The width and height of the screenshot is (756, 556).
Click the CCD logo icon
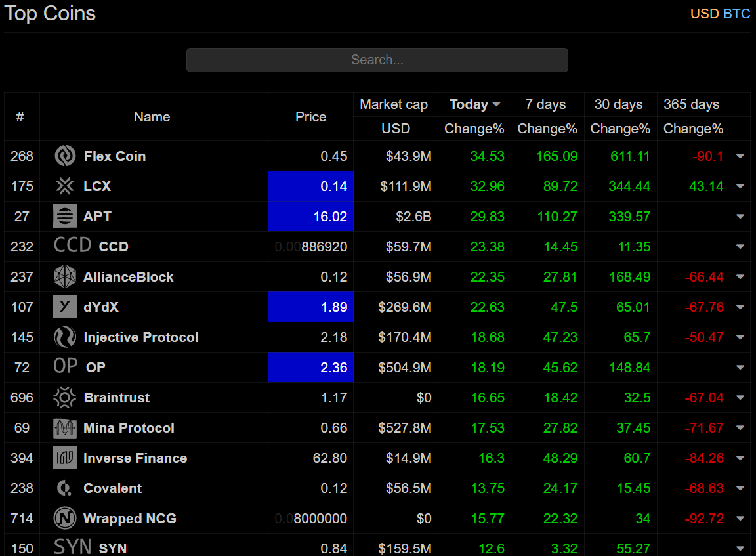click(72, 246)
